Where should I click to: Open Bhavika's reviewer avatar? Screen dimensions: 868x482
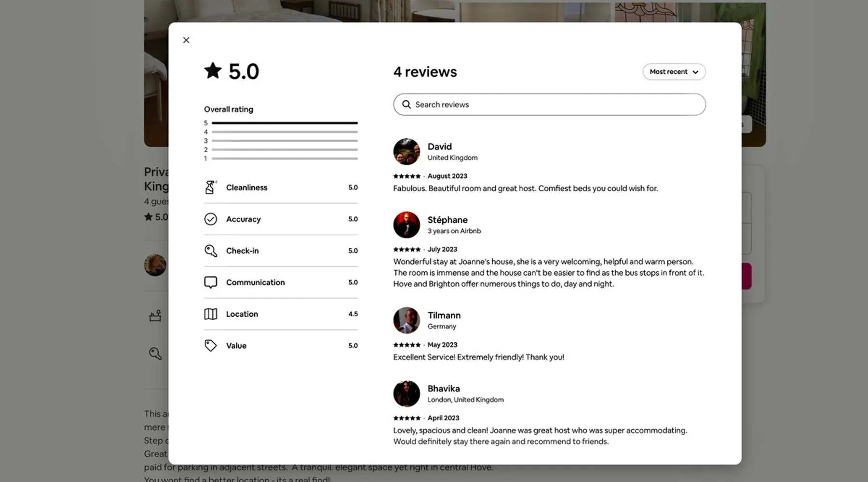coord(407,393)
